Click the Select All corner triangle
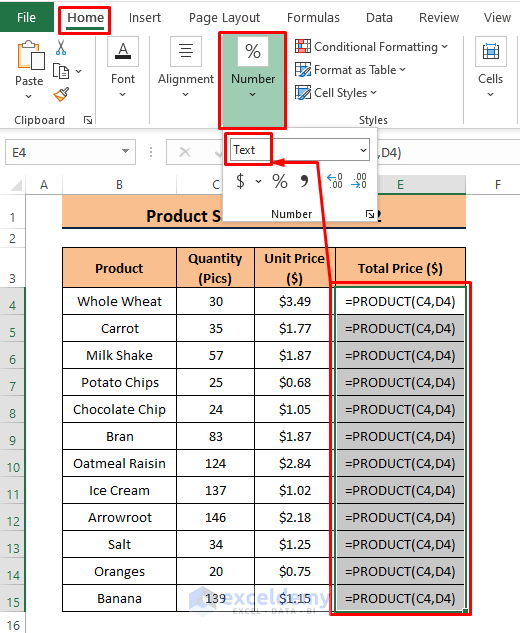Image resolution: width=520 pixels, height=633 pixels. click(16, 185)
